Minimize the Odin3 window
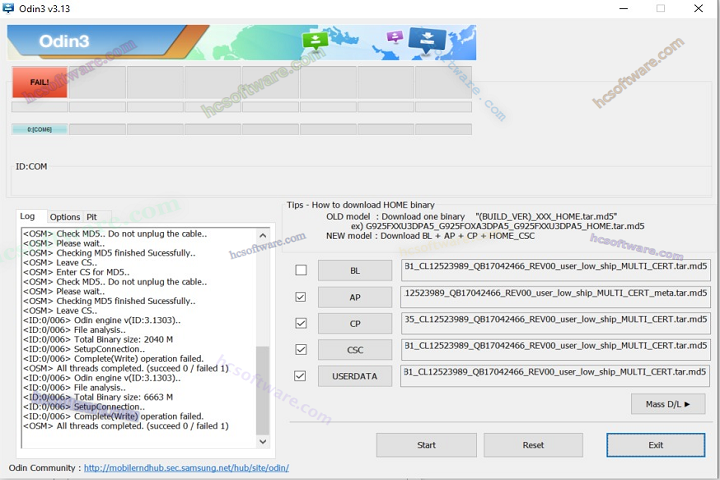 [624, 8]
